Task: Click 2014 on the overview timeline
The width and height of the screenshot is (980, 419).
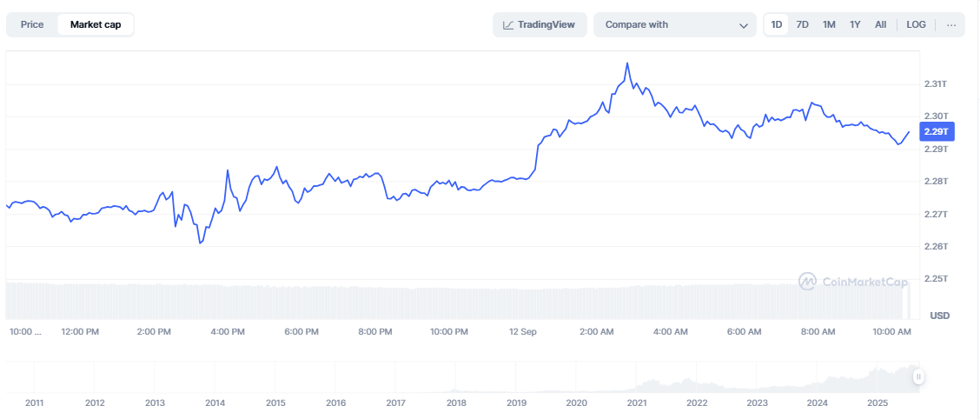Action: point(215,402)
